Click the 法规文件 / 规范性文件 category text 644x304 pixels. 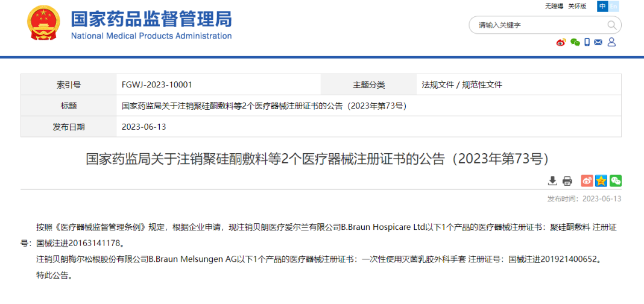462,85
